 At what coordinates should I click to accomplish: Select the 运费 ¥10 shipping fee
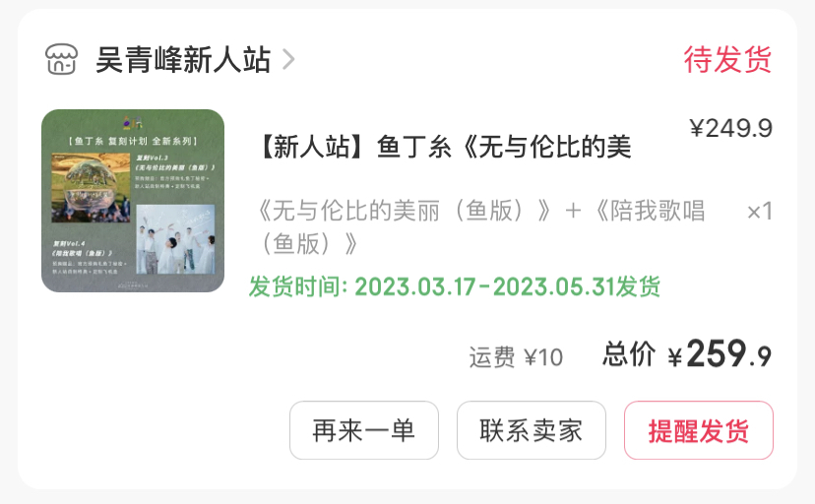coord(516,357)
